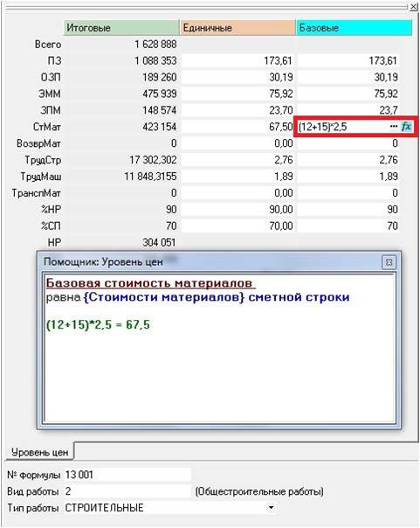Screen dimensions: 420x528
Task: Close the panel with top-right X
Action: click(x=414, y=6)
